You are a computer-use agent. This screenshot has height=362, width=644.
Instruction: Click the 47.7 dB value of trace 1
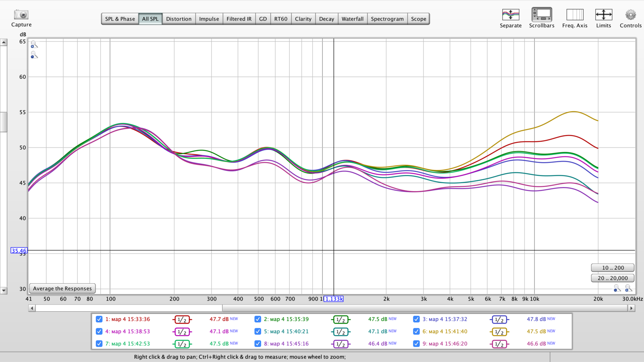click(x=219, y=319)
